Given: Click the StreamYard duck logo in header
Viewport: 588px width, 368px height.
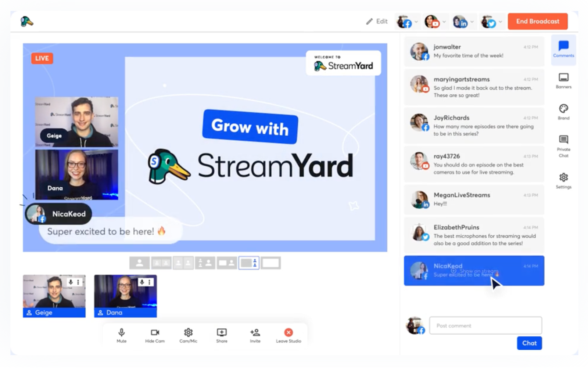Looking at the screenshot, I should pos(27,22).
